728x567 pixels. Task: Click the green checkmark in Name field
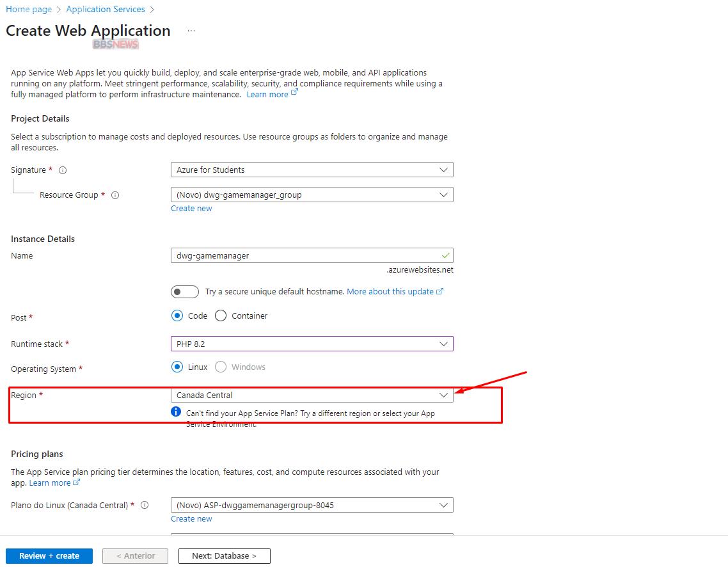[x=445, y=255]
